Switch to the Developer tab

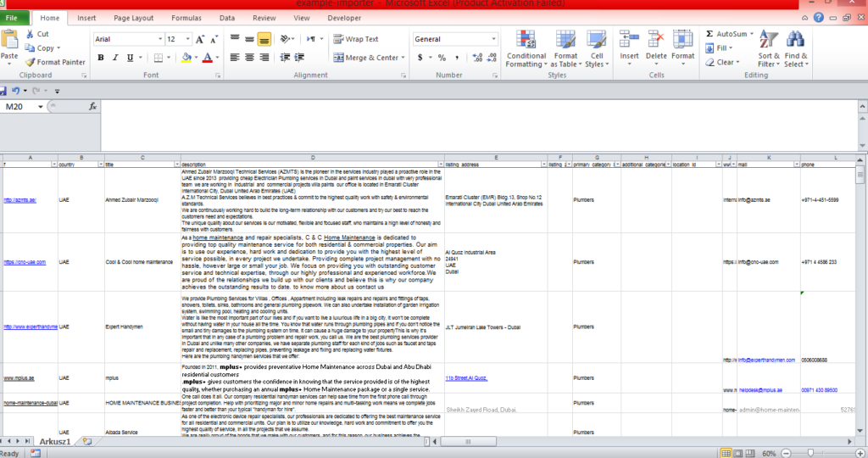click(344, 18)
